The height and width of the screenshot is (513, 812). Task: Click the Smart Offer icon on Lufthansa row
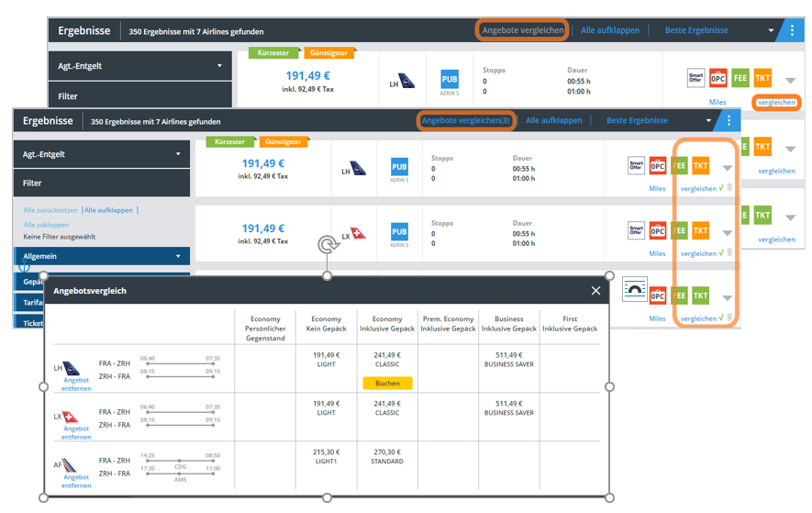tap(636, 166)
